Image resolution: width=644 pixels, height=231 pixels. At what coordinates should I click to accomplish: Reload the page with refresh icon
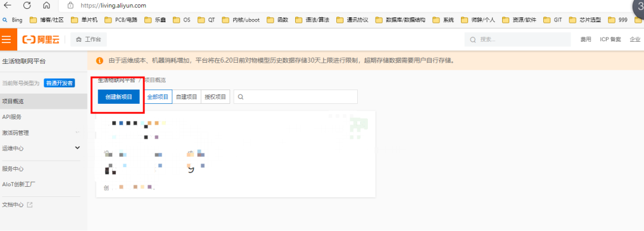click(x=27, y=5)
